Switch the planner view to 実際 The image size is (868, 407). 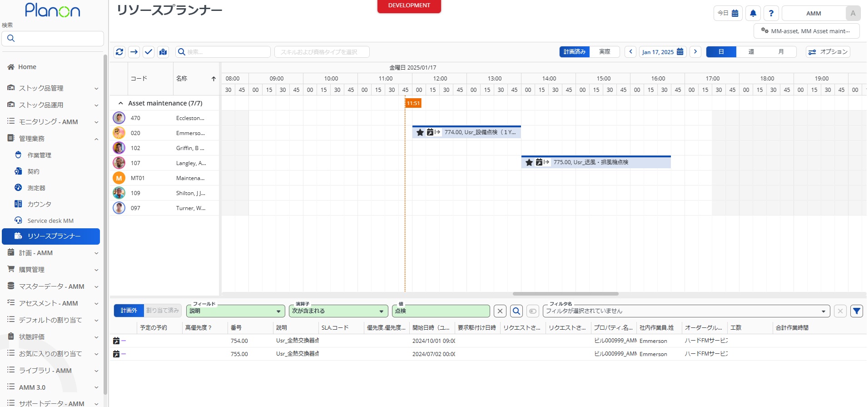click(x=605, y=52)
